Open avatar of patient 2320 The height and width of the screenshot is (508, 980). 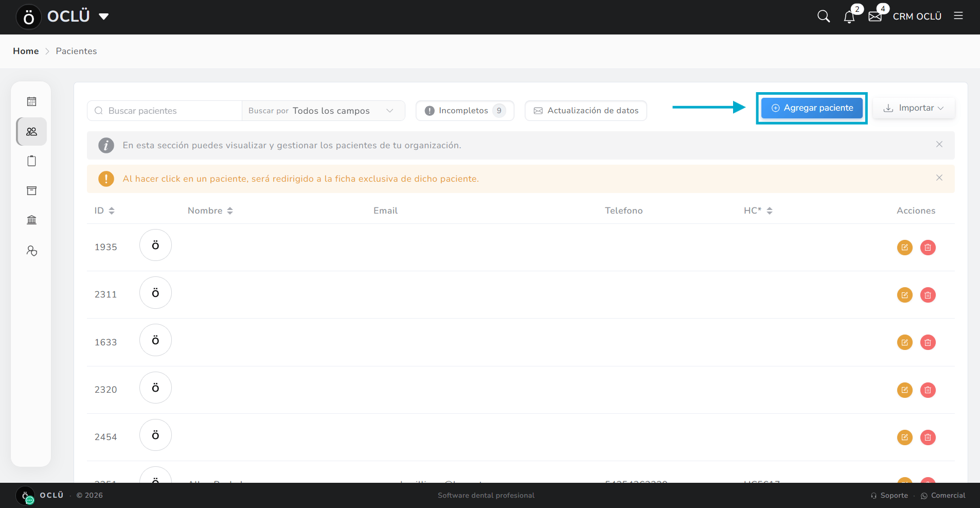click(155, 388)
